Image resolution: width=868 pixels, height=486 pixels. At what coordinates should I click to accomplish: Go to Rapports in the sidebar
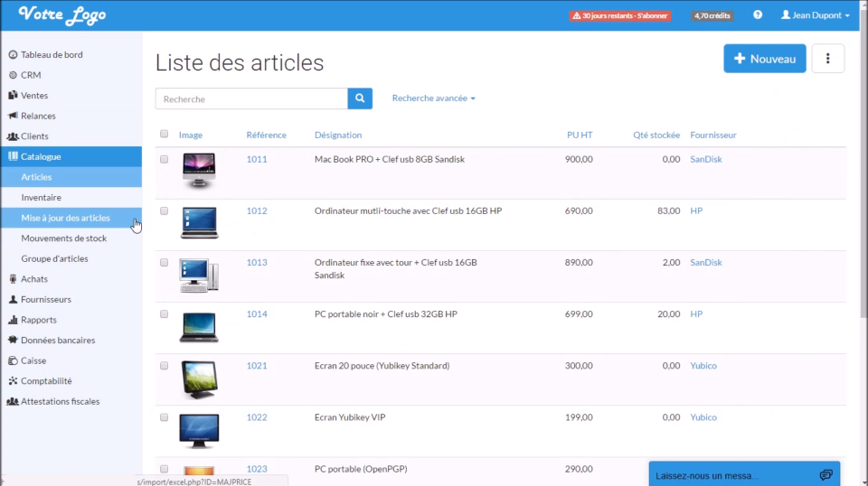[x=39, y=320]
